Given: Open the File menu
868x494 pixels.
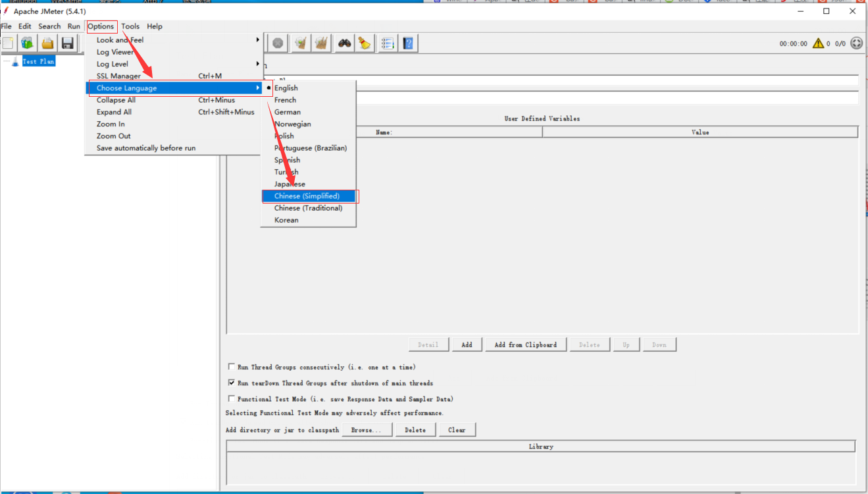Looking at the screenshot, I should (6, 26).
